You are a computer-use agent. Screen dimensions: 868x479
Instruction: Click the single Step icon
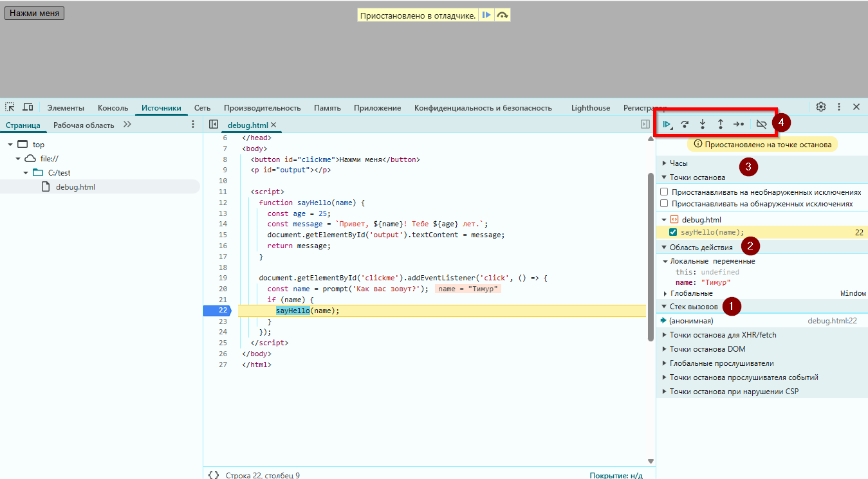click(739, 124)
